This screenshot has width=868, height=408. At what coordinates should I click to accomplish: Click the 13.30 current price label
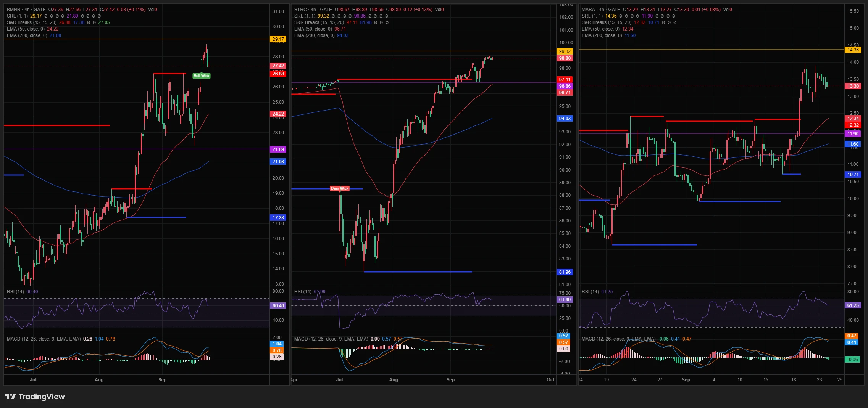[853, 86]
